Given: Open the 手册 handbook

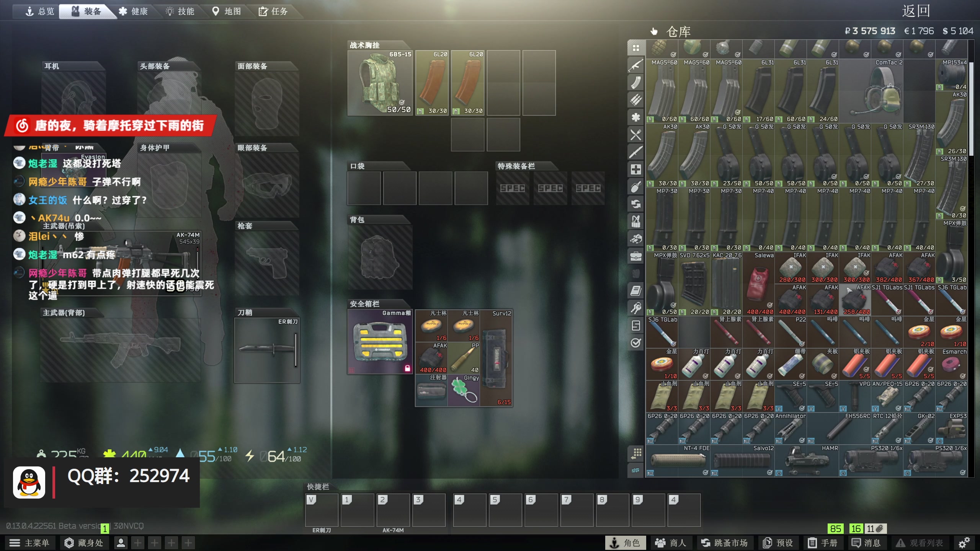Looking at the screenshot, I should click(823, 543).
